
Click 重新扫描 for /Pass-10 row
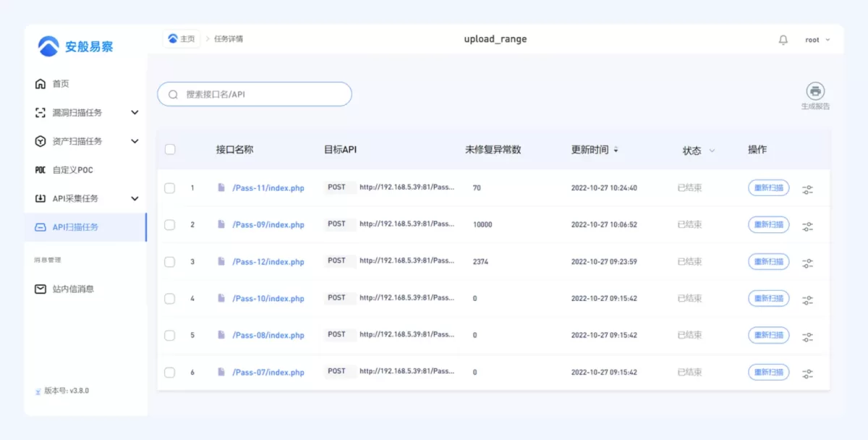tap(768, 298)
